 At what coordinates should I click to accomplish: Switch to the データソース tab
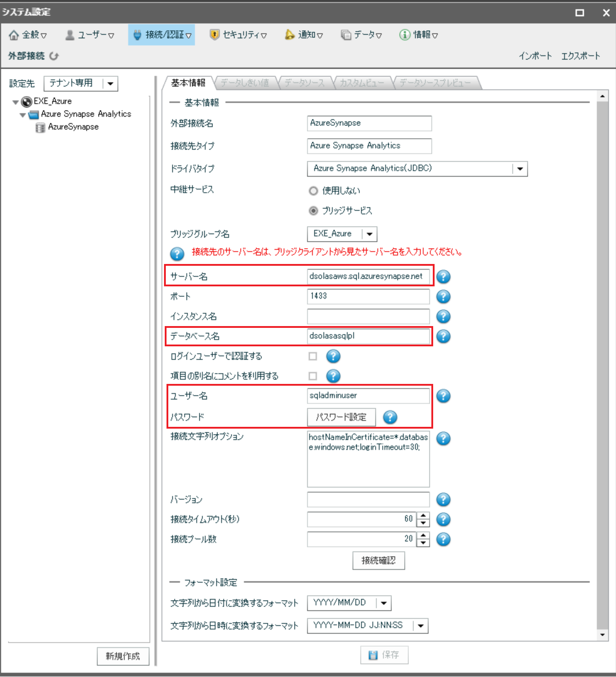point(305,83)
